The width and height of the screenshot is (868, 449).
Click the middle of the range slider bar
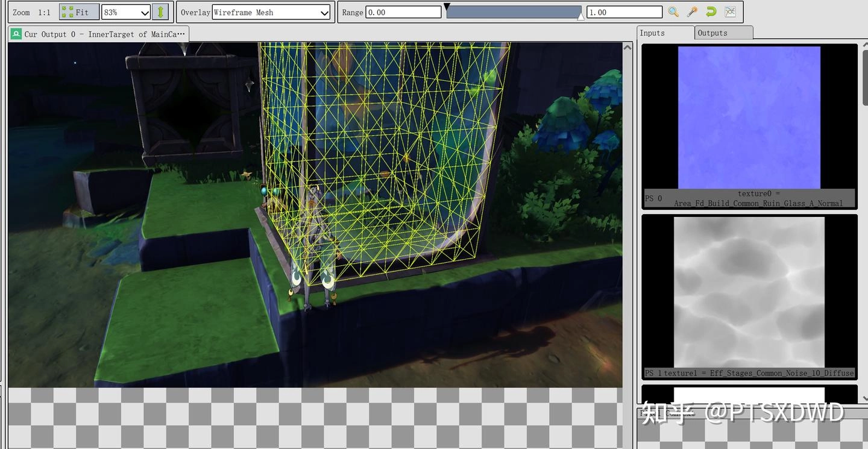[514, 12]
